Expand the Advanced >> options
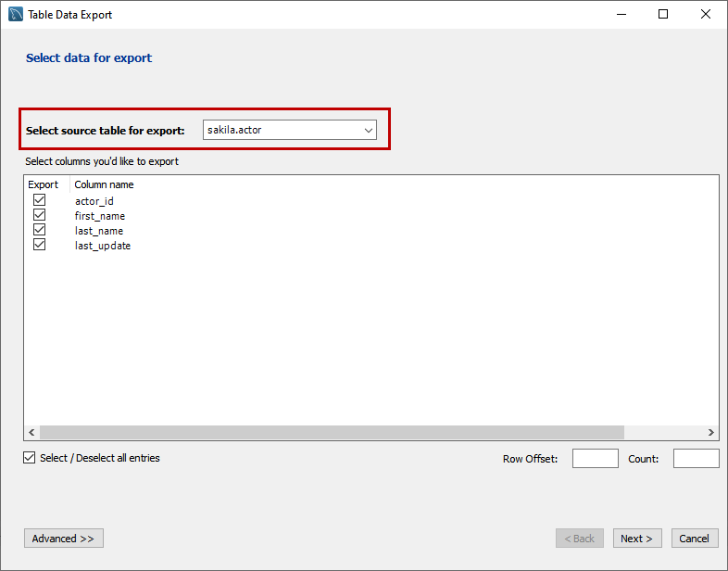728x571 pixels. (x=63, y=539)
